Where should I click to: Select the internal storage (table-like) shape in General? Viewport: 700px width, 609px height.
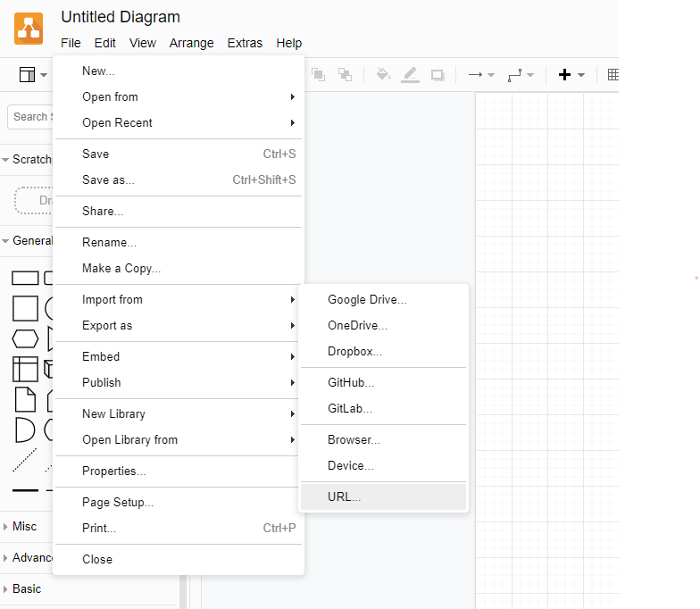tap(25, 369)
